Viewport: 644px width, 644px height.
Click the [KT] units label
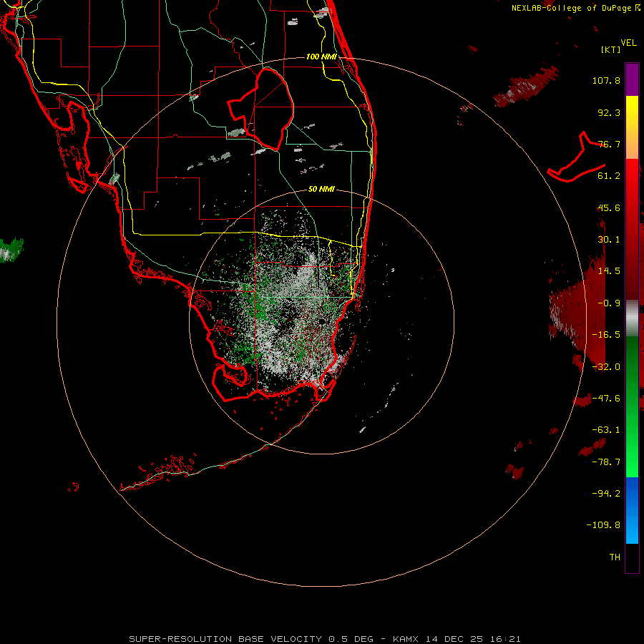611,49
